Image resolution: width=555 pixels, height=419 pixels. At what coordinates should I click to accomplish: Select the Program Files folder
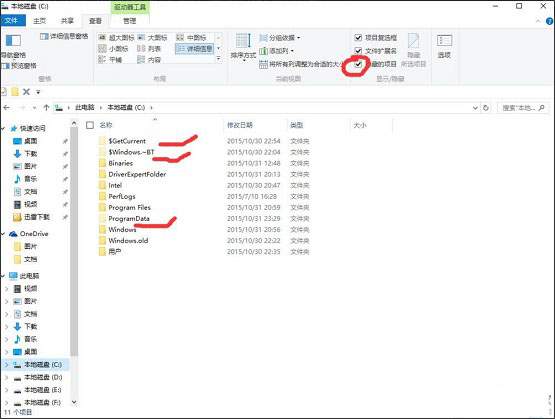coord(129,207)
